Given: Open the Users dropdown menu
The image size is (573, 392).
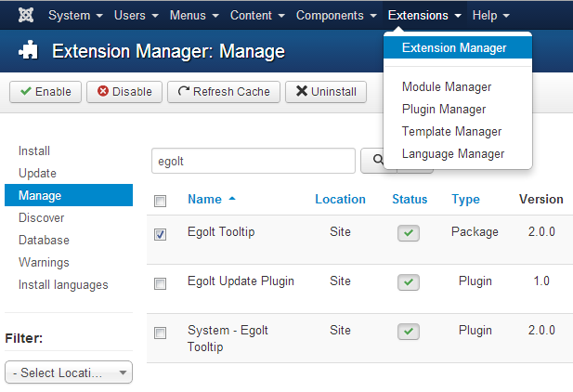Looking at the screenshot, I should tap(136, 16).
